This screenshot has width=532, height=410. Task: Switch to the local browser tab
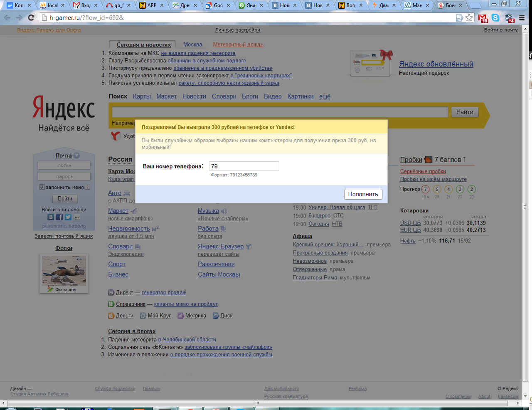(x=52, y=5)
